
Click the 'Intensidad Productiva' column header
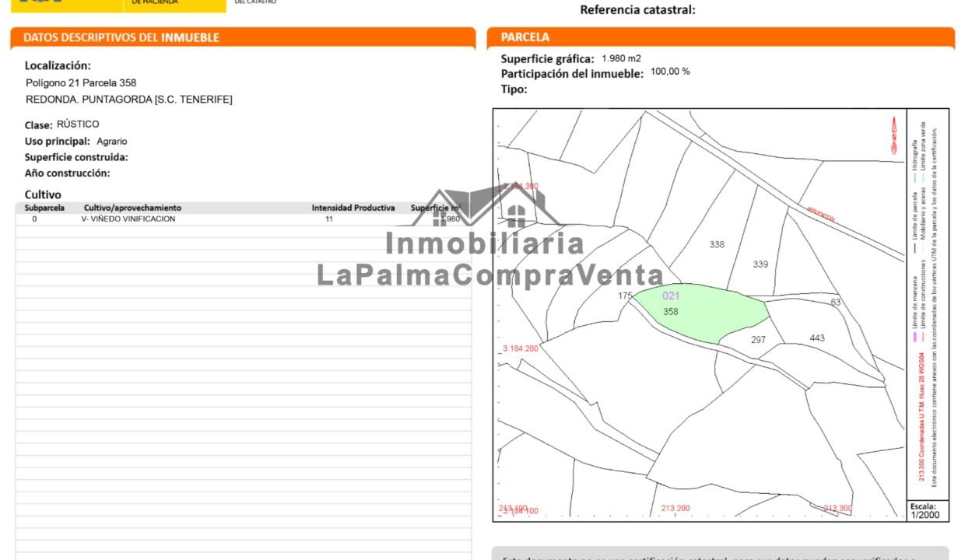pyautogui.click(x=353, y=208)
